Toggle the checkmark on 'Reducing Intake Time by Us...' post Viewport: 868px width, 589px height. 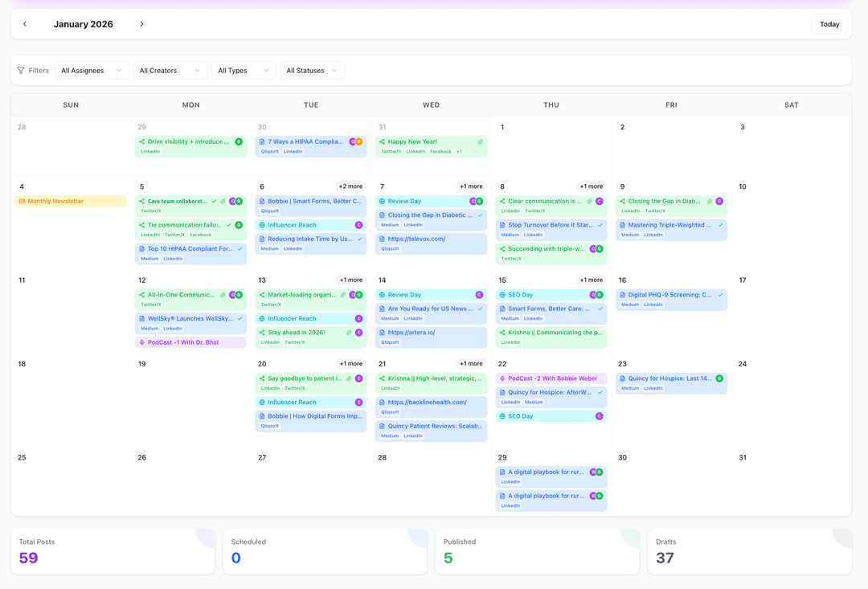(359, 239)
